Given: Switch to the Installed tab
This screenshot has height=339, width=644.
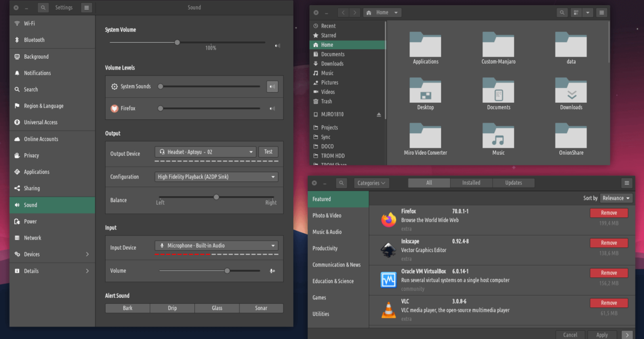Looking at the screenshot, I should (x=471, y=183).
